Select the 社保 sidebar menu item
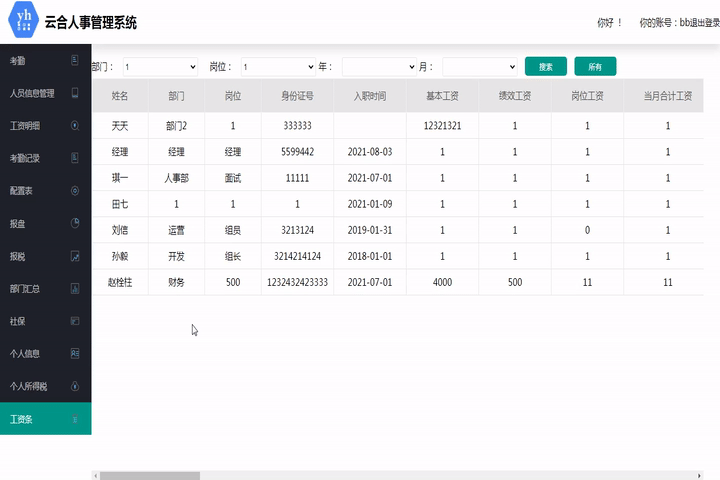This screenshot has width=720, height=480. [18, 321]
